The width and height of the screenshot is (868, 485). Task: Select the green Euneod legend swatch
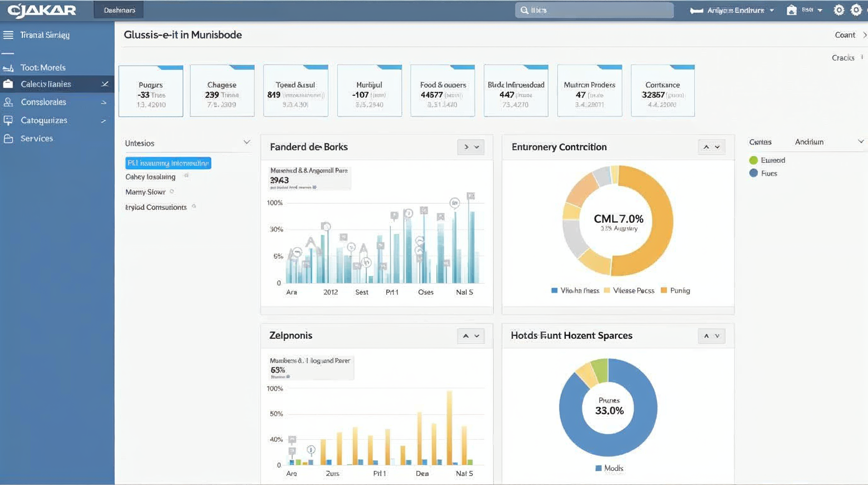[754, 160]
